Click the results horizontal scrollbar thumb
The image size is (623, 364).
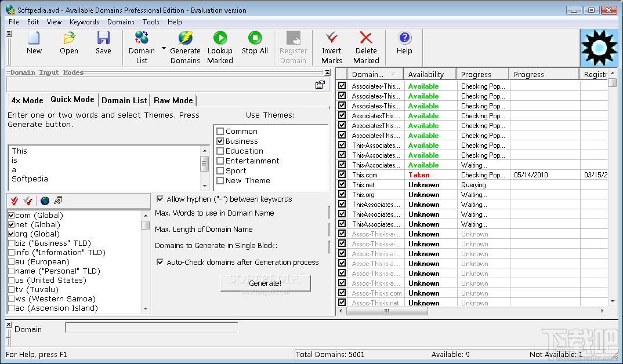point(387,311)
